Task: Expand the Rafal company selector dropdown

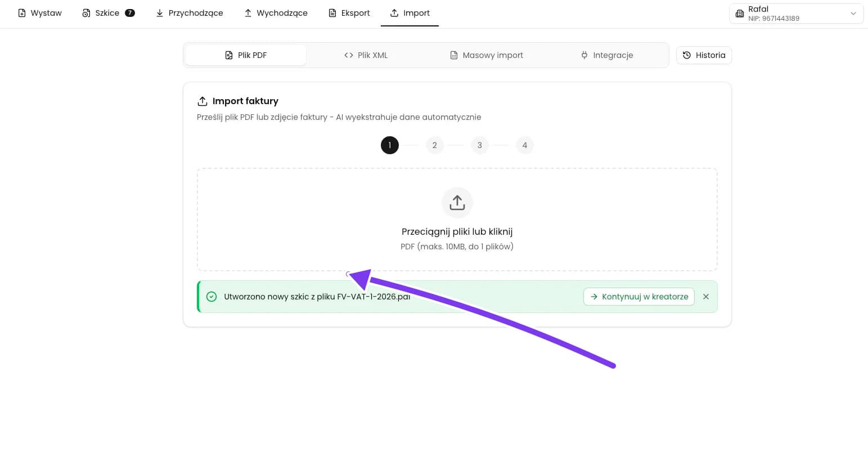Action: pos(796,14)
